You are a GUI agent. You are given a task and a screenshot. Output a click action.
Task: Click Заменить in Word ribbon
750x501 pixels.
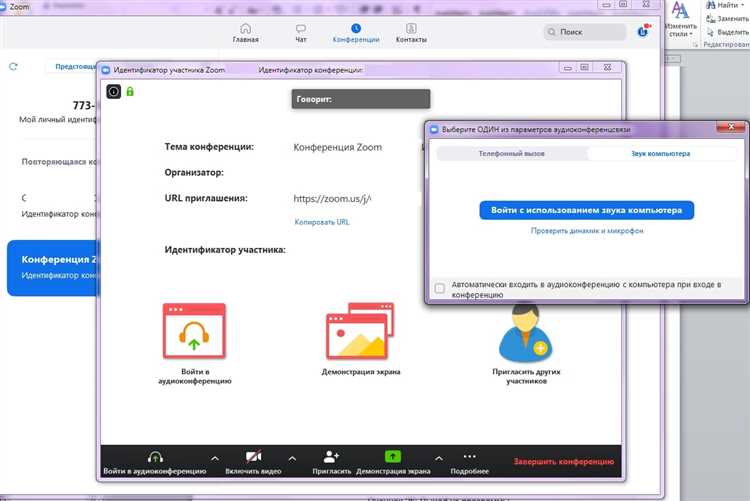(x=728, y=19)
